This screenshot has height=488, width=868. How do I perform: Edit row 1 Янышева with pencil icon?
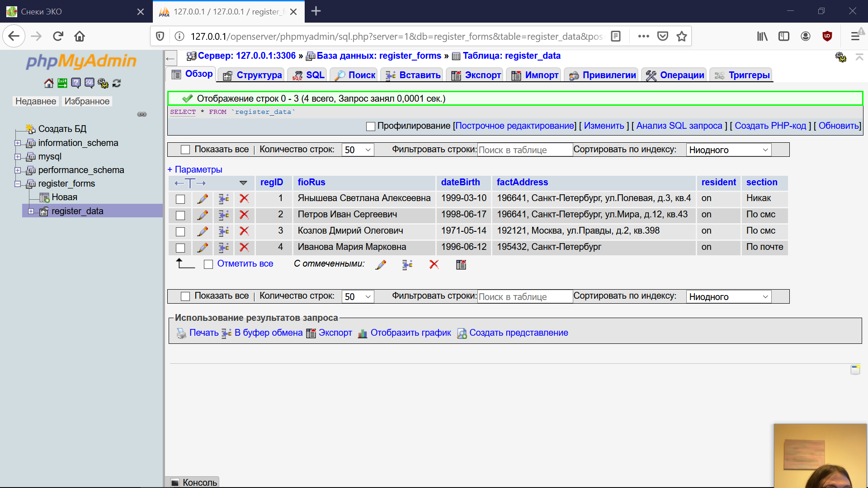(x=203, y=198)
